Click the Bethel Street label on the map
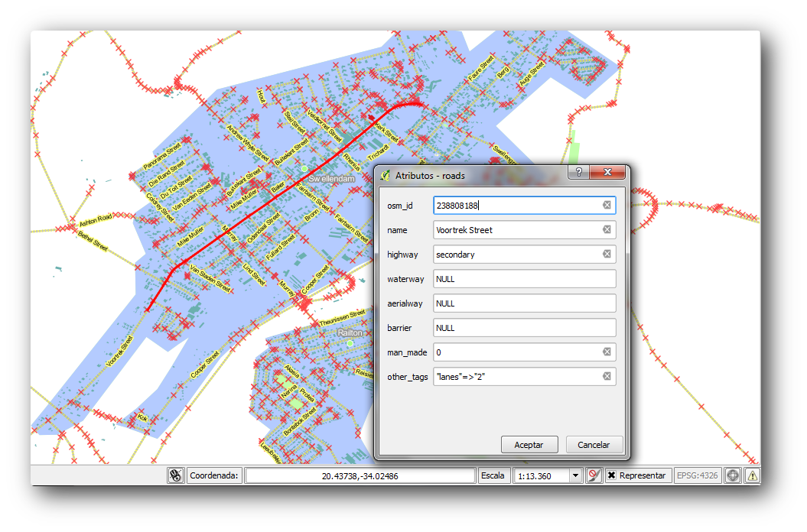The width and height of the screenshot is (807, 532). click(x=93, y=242)
